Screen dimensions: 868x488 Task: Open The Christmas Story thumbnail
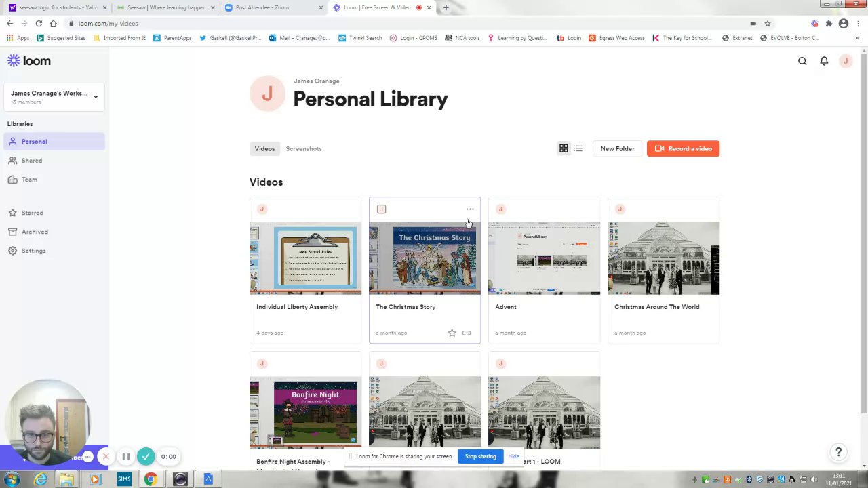[x=425, y=258]
